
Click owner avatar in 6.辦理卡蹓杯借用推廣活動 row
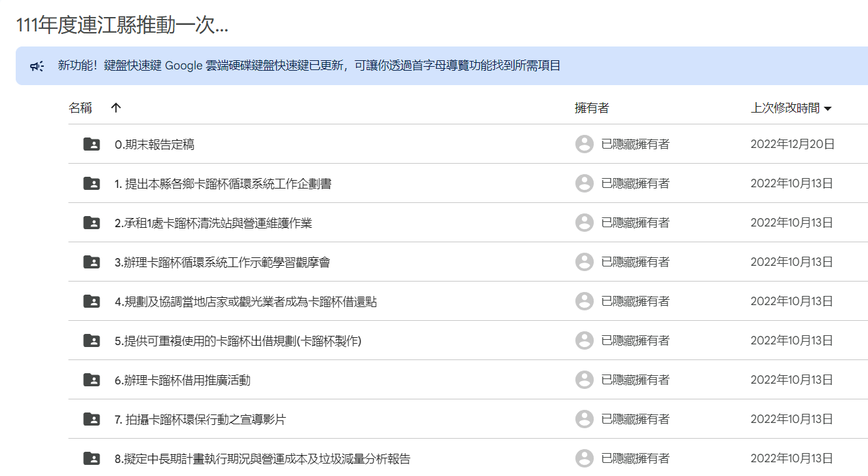[585, 380]
